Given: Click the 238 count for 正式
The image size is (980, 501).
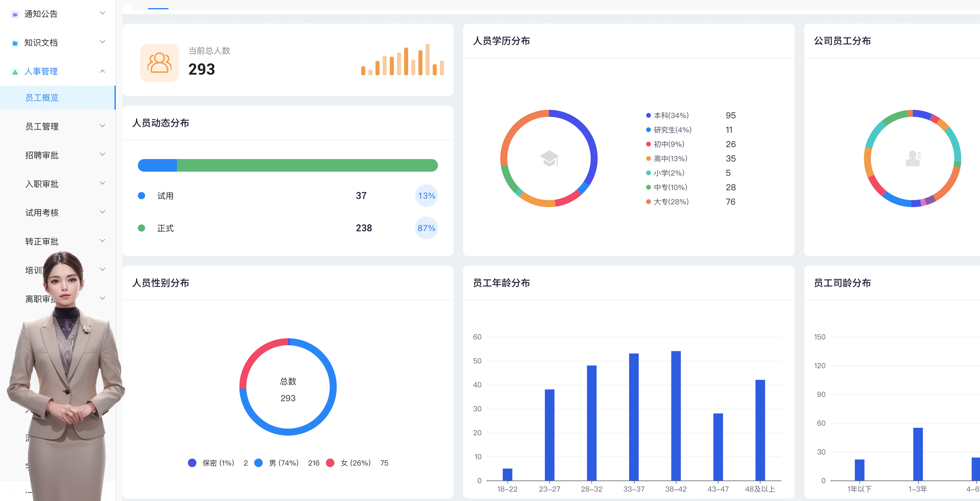Looking at the screenshot, I should coord(364,228).
